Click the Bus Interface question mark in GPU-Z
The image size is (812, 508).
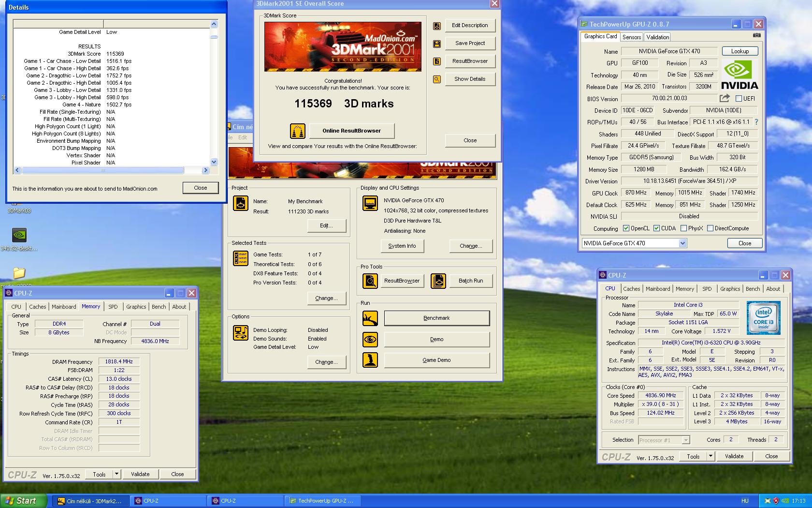(756, 122)
